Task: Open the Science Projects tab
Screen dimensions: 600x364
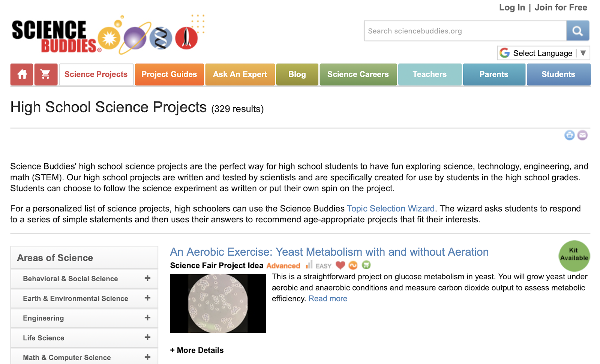Action: click(x=96, y=75)
